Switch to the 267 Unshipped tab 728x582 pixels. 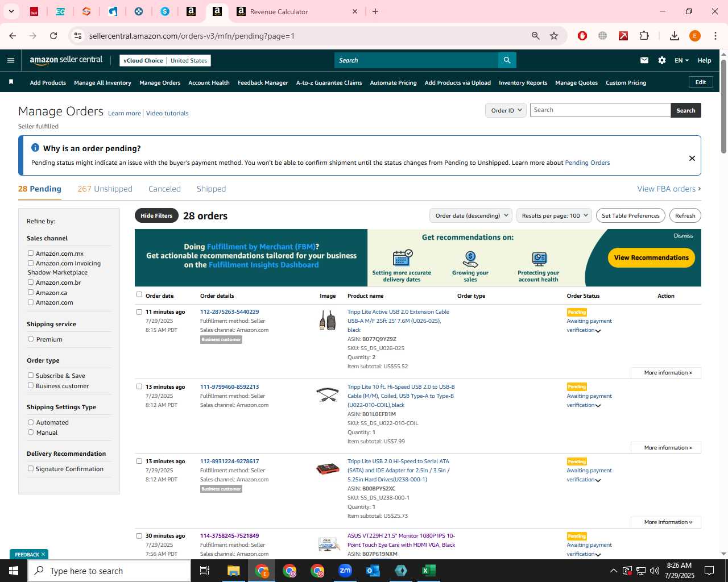pyautogui.click(x=105, y=189)
